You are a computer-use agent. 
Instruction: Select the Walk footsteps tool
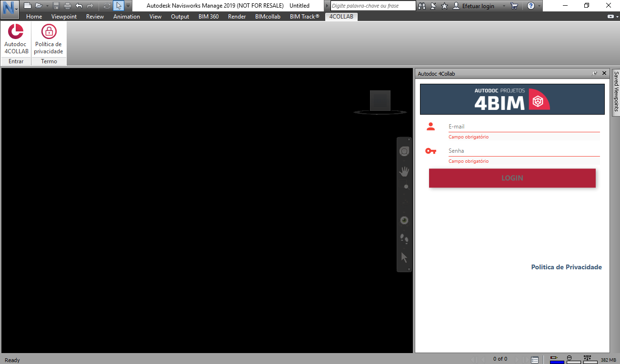404,238
